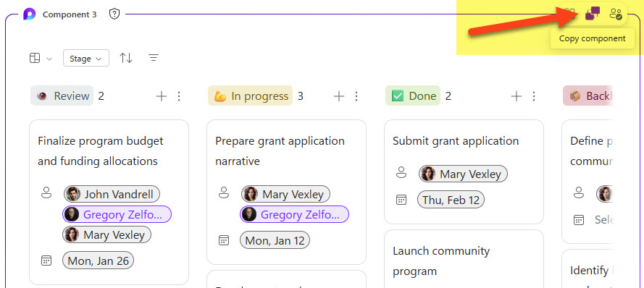The image size is (644, 288).
Task: Select Mary Vexley chip on Submit grant application card
Action: click(x=464, y=174)
